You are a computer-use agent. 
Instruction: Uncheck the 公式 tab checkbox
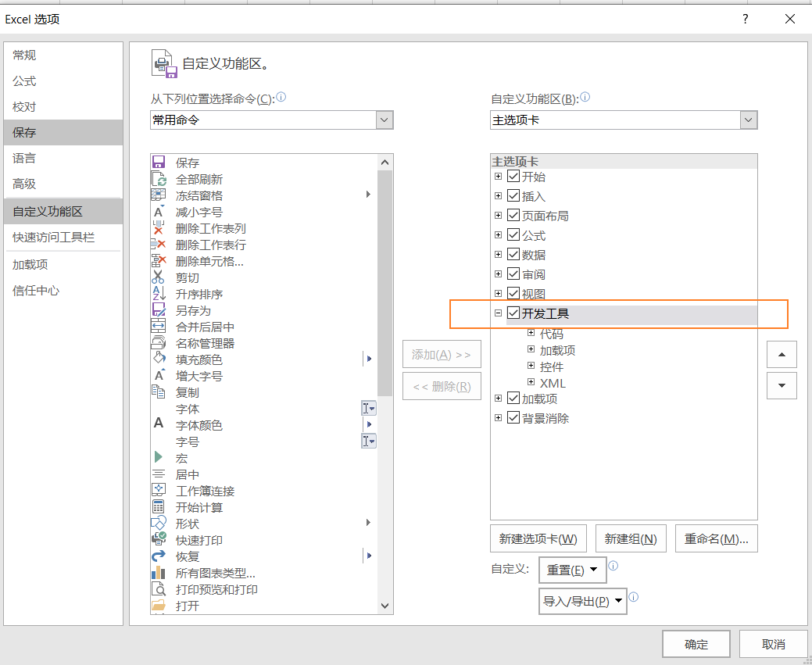(513, 234)
